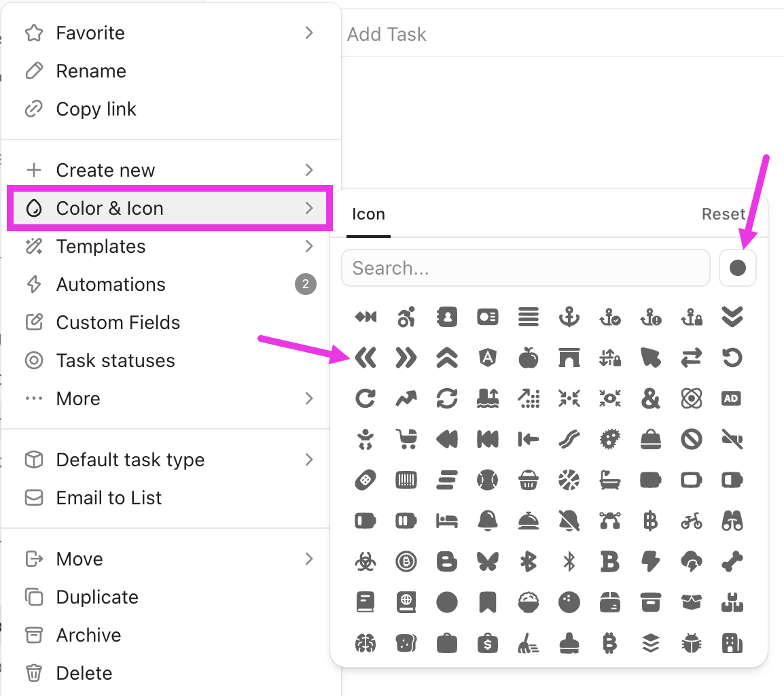
Task: Click the icon Search field
Action: [526, 268]
